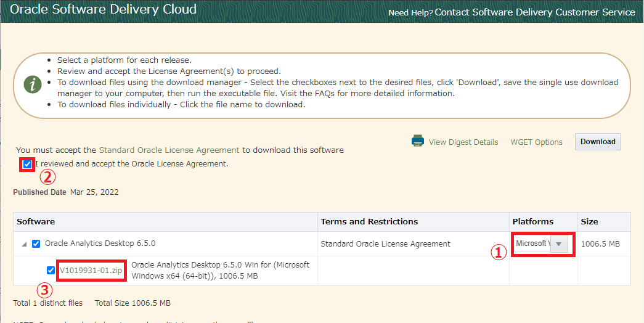This screenshot has height=323, width=644.
Task: Click the Size column header
Action: [x=589, y=221]
